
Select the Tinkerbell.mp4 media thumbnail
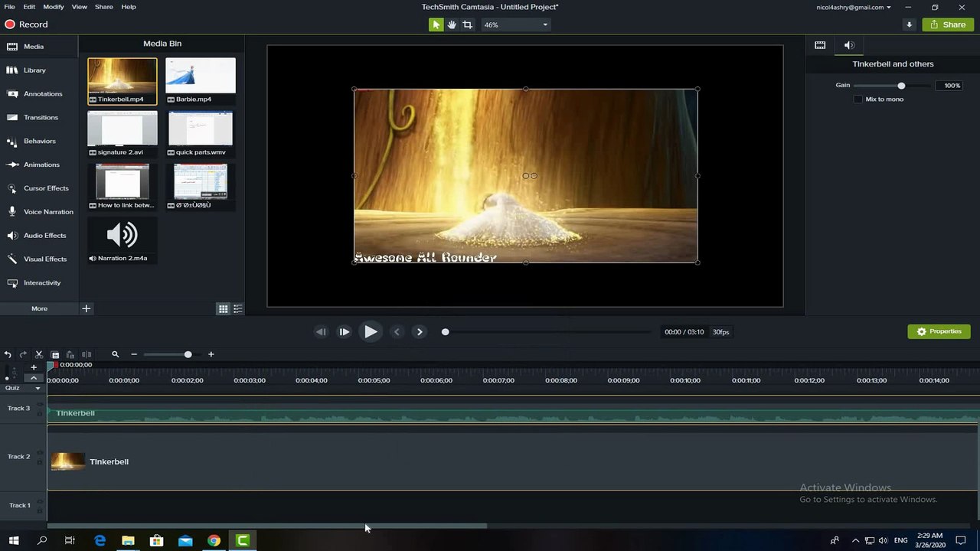click(122, 81)
